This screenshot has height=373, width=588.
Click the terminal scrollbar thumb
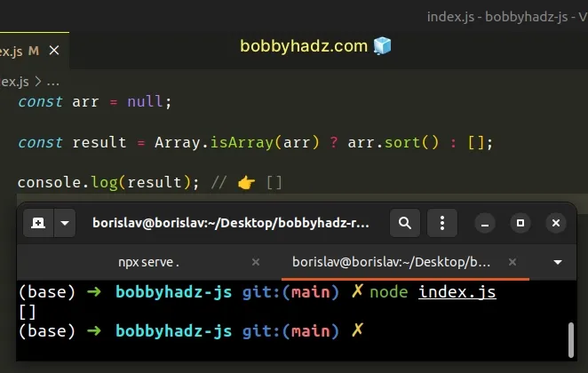point(571,340)
